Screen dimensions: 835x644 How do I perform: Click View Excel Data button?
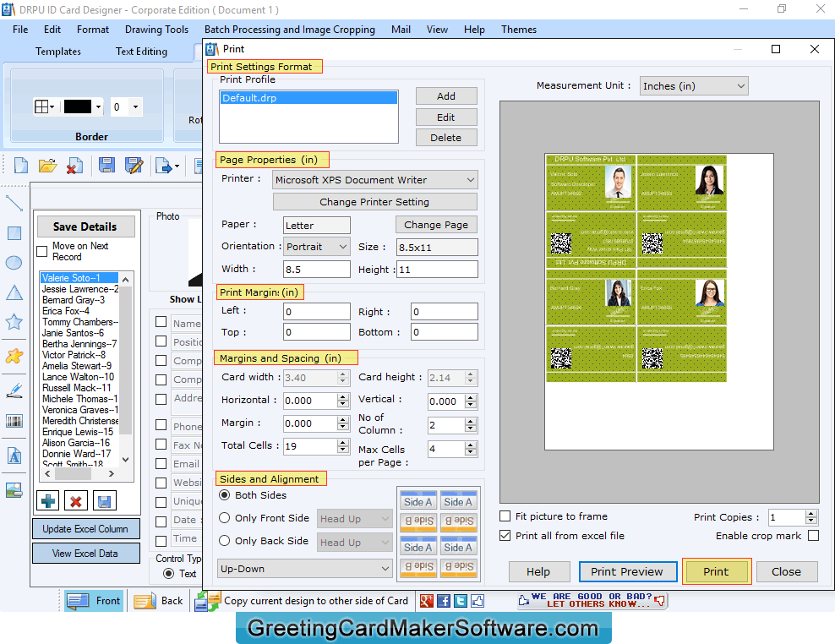pyautogui.click(x=85, y=554)
